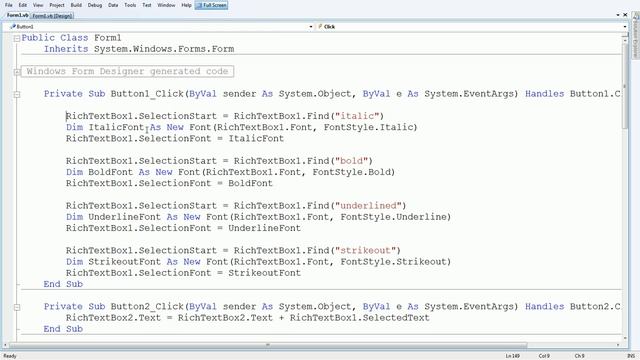Open the Window menu
The width and height of the screenshot is (640, 360).
click(166, 5)
